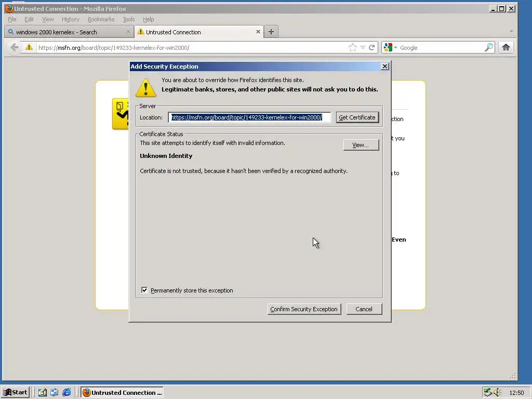Click Confirm Security Exception

point(304,309)
